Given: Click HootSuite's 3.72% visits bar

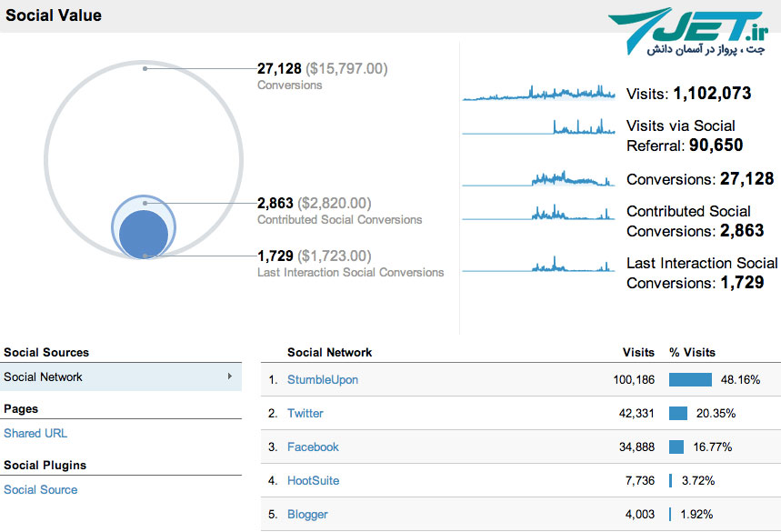Looking at the screenshot, I should pyautogui.click(x=670, y=480).
